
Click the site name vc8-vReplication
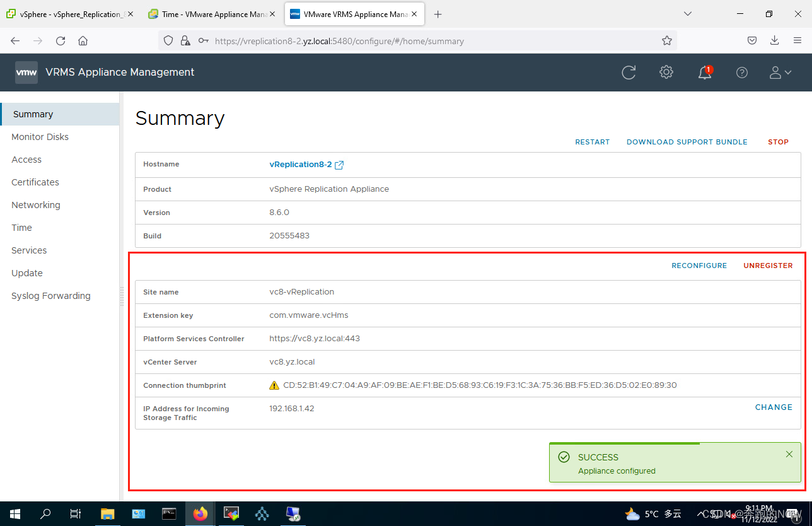(301, 292)
